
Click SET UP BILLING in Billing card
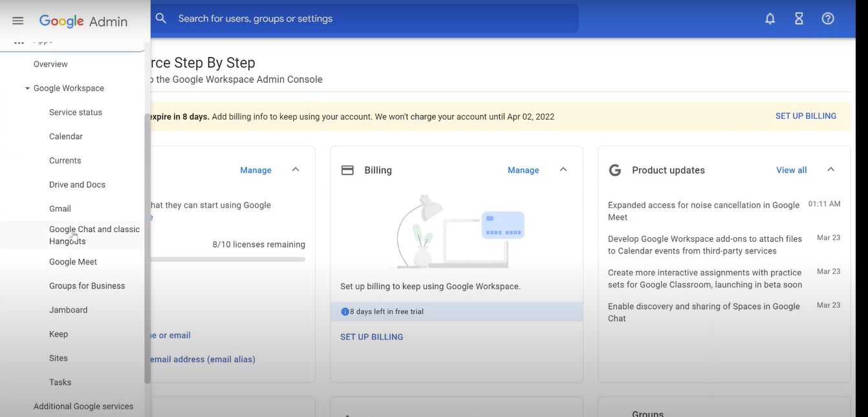(372, 337)
